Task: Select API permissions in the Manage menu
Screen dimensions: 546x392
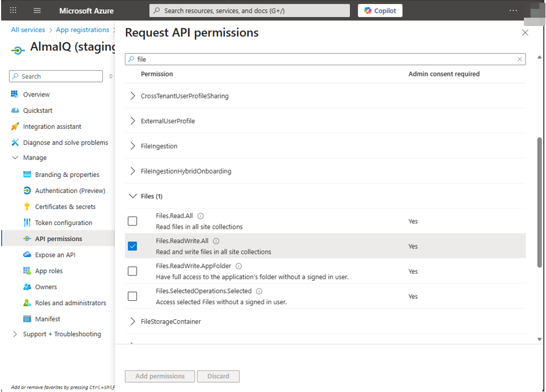Action: (x=59, y=238)
